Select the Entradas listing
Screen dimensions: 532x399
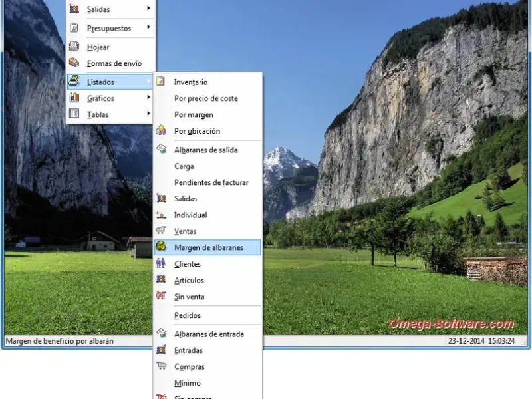207,350
